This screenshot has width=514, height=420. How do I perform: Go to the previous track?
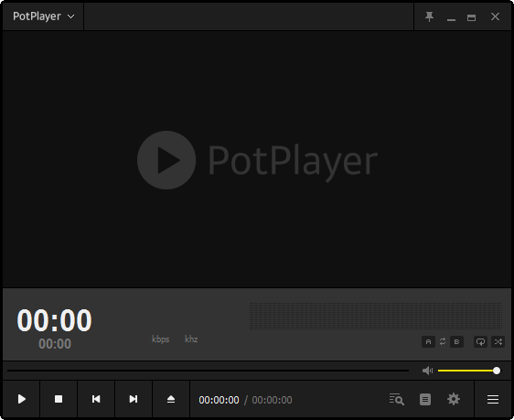click(96, 399)
